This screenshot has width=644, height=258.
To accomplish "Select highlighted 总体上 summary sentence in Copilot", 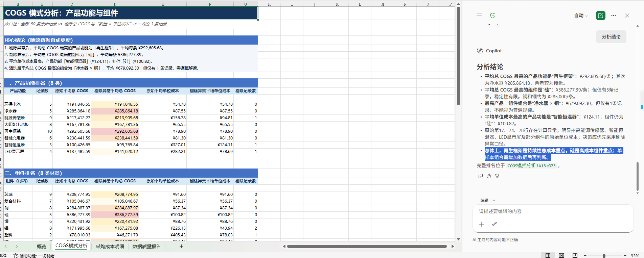I will [x=554, y=154].
